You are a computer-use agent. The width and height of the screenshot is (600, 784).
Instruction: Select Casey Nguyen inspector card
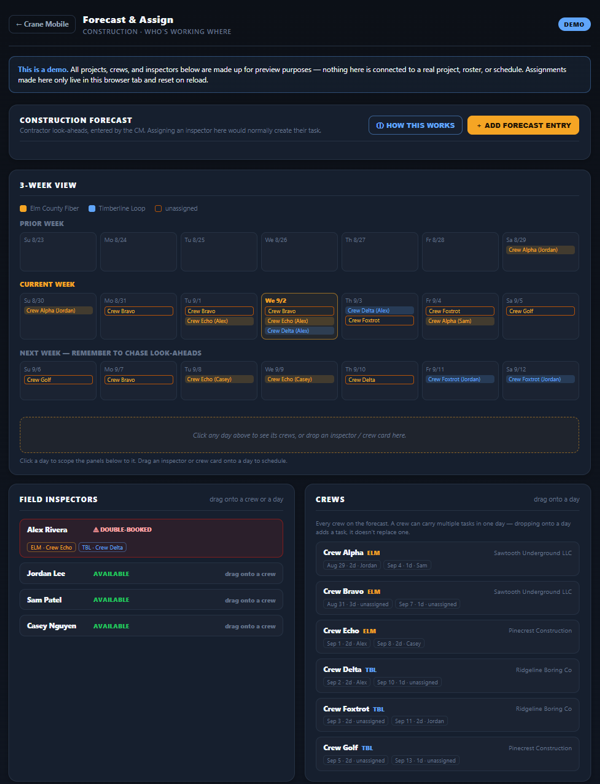pos(151,626)
